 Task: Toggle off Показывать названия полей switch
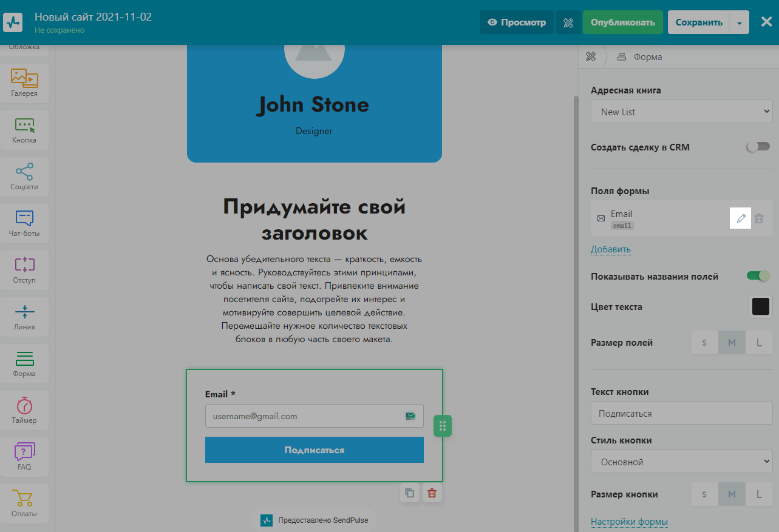tap(758, 276)
